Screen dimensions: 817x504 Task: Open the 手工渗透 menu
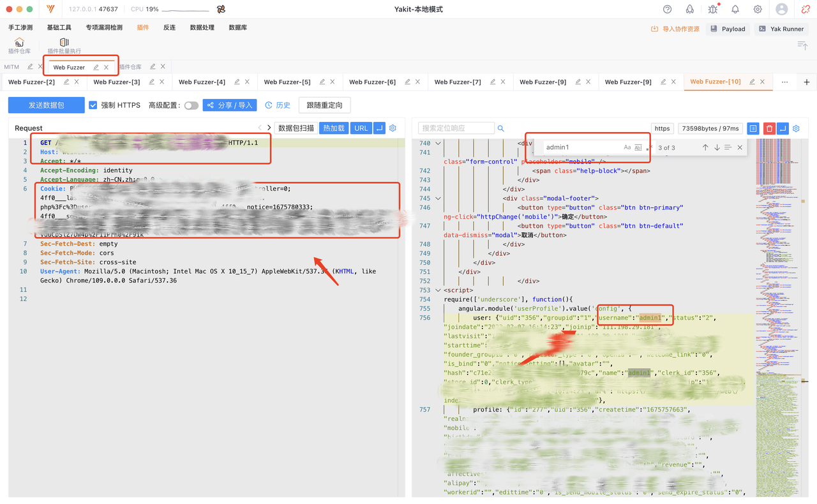point(20,28)
